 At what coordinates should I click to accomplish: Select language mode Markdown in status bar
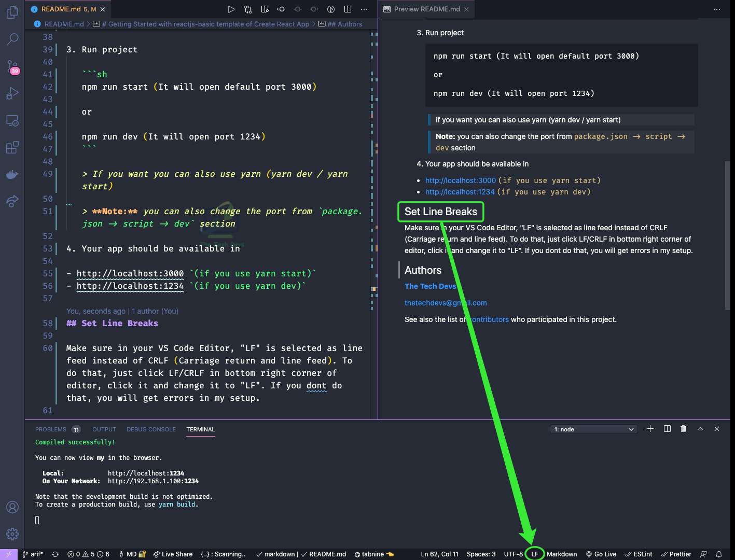tap(562, 554)
